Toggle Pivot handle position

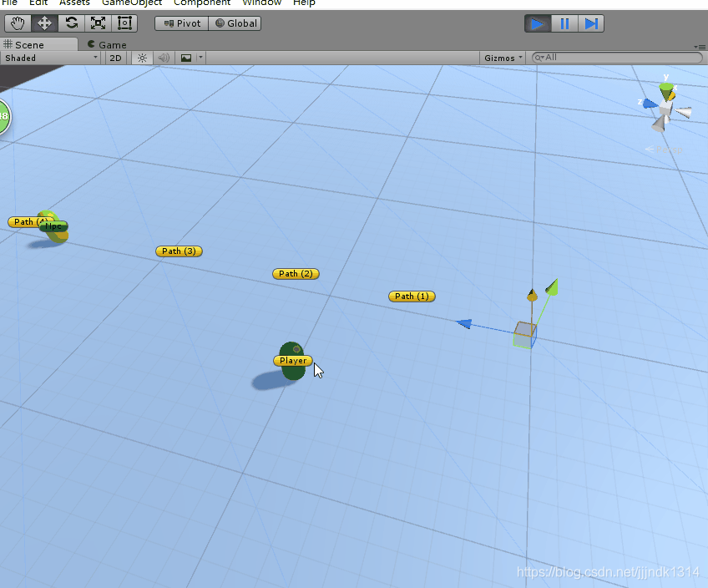click(x=181, y=23)
